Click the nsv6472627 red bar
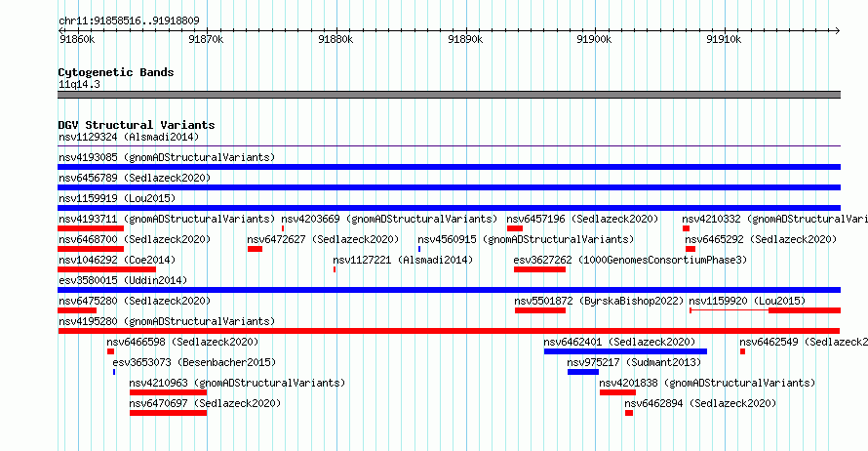The image size is (868, 451). click(x=255, y=249)
